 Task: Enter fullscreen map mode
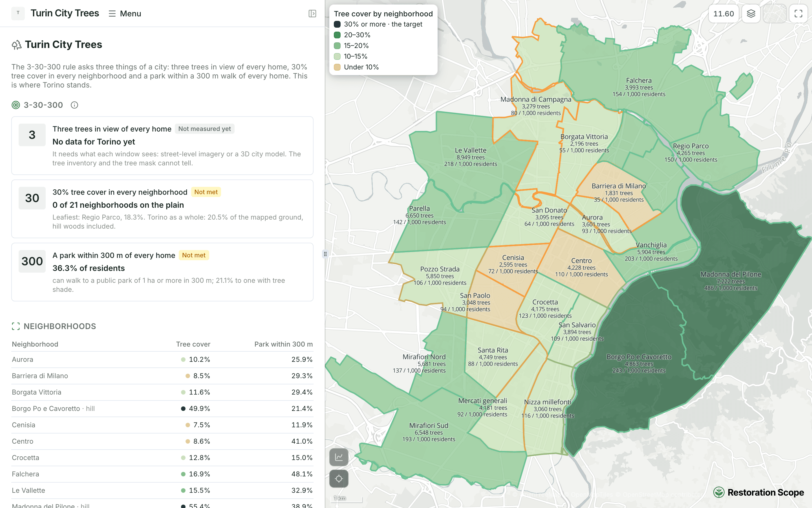(798, 14)
